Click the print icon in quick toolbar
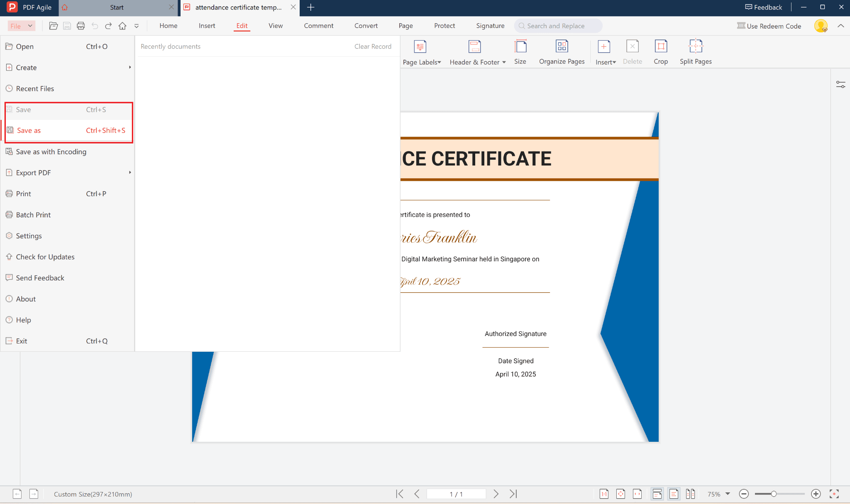850x504 pixels. 81,26
